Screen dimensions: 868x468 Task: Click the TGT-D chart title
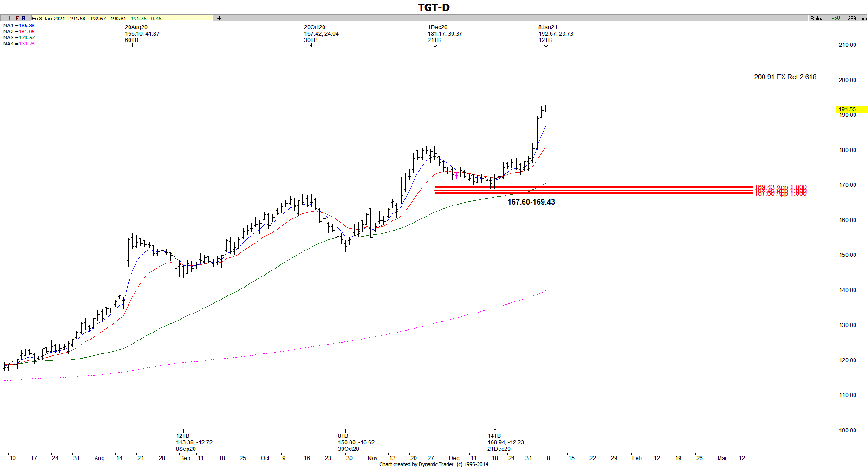coord(434,7)
